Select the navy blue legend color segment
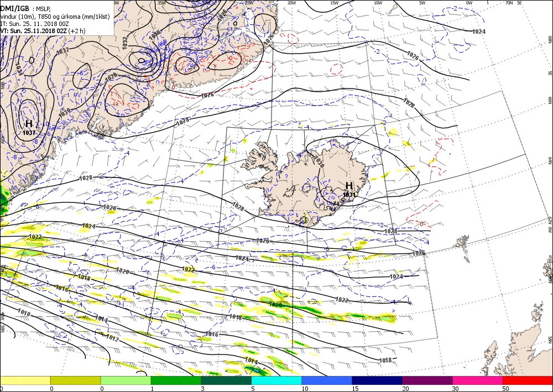Screen dimensions: 553x392 pyautogui.click(x=377, y=380)
